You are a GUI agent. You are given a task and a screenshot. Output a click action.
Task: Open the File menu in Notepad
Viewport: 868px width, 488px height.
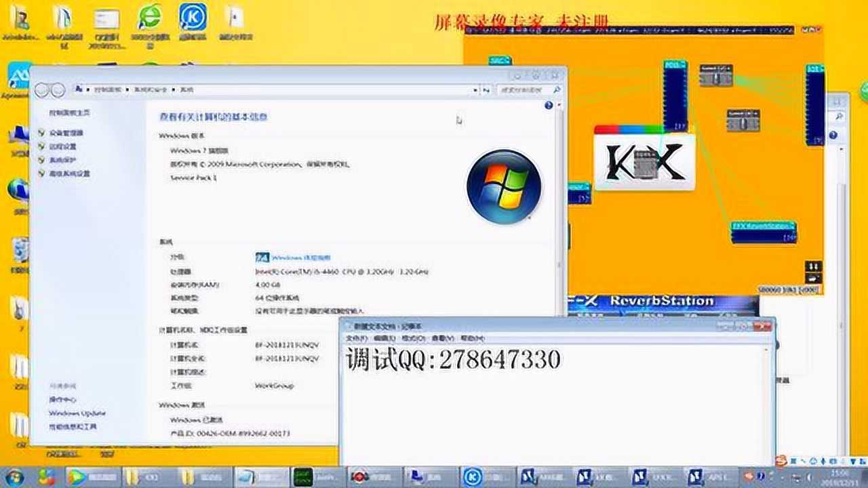pos(356,338)
